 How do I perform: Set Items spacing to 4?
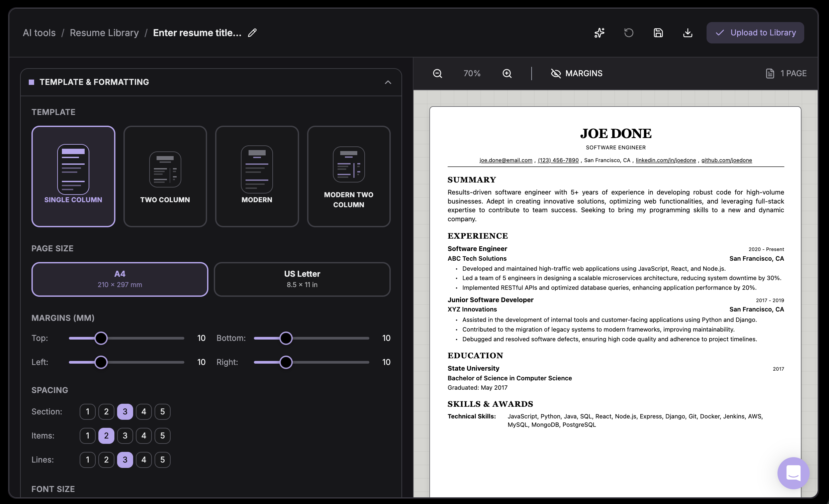pyautogui.click(x=144, y=435)
